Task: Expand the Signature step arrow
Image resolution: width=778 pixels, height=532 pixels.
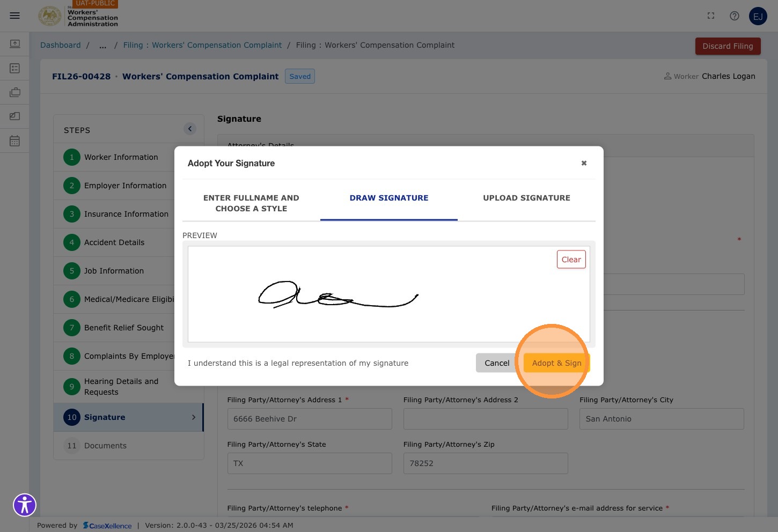Action: coord(194,417)
